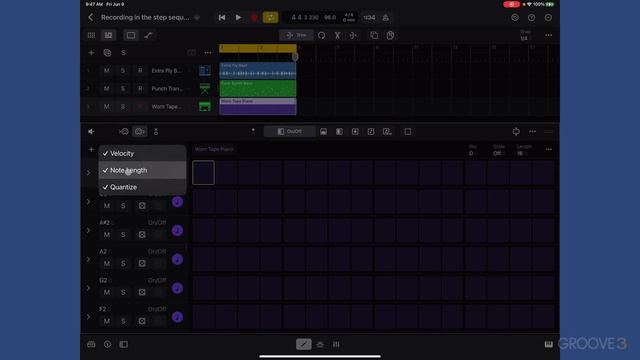
Task: Toggle the metronome icon
Action: [385, 18]
